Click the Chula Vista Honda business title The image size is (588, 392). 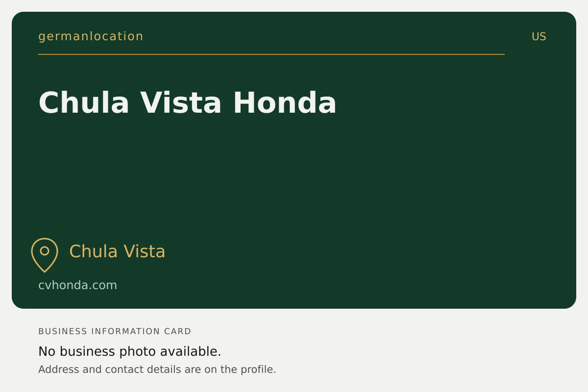coord(187,103)
